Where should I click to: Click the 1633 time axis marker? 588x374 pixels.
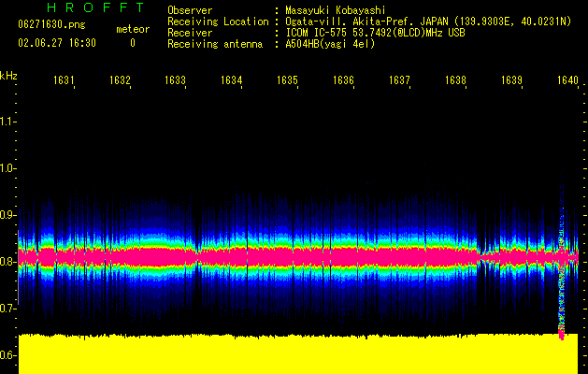[x=175, y=80]
